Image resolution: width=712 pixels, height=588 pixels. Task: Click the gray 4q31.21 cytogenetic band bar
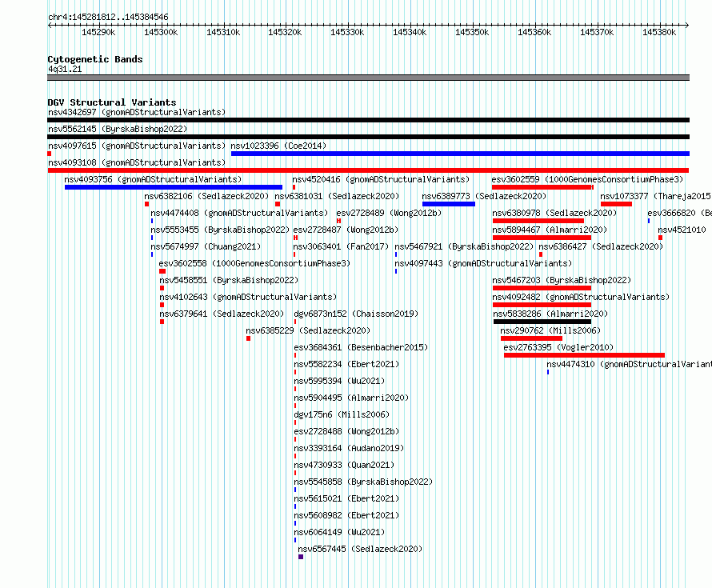point(368,78)
